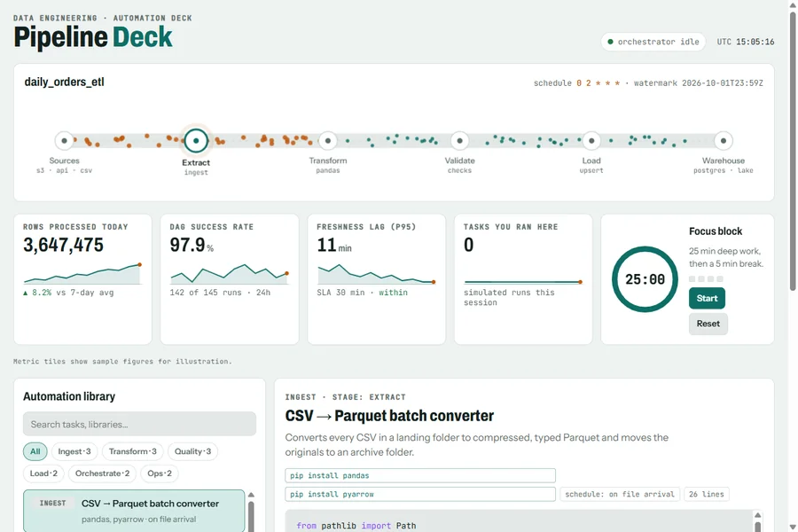The image size is (798, 532).
Task: Select the Transform pipeline stage node
Action: [328, 140]
